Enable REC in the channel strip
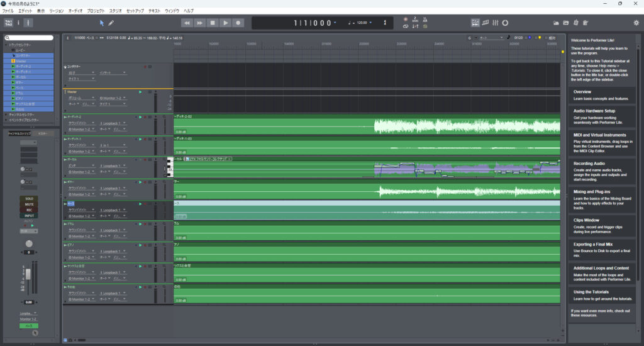 [x=29, y=210]
